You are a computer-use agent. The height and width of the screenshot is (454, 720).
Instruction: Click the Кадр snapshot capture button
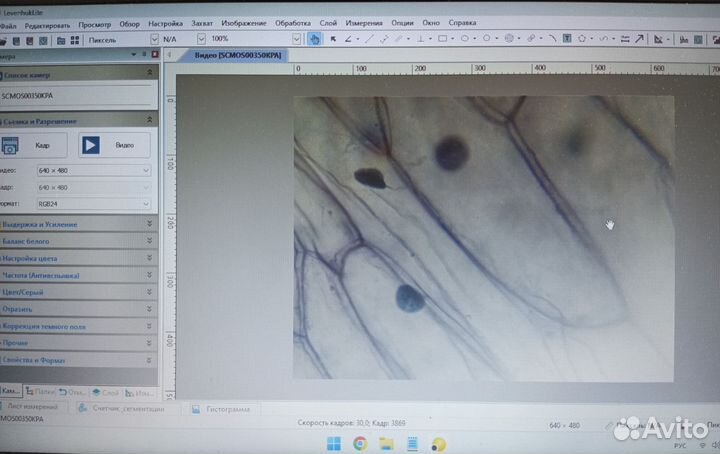28,145
